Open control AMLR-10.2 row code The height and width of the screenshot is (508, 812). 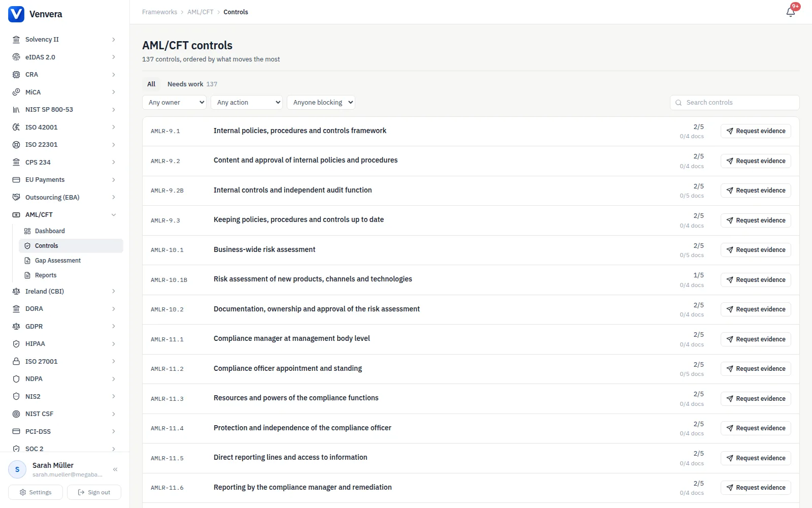coord(167,309)
